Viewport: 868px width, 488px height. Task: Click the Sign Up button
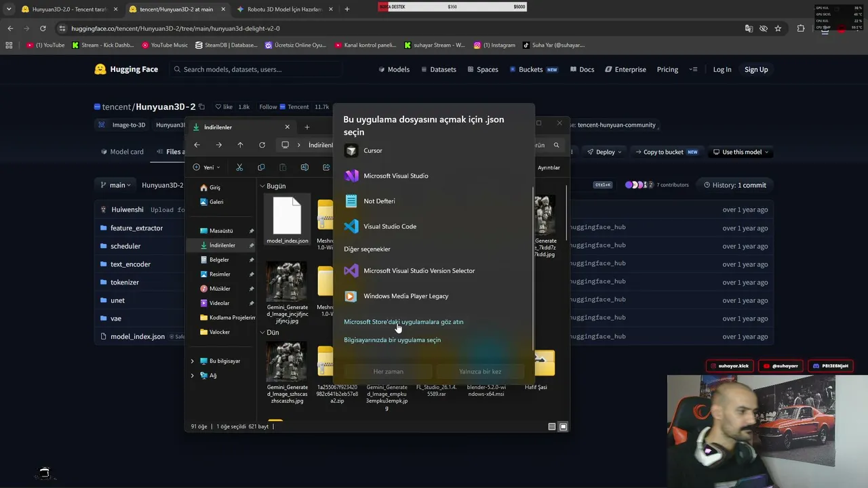pyautogui.click(x=756, y=69)
